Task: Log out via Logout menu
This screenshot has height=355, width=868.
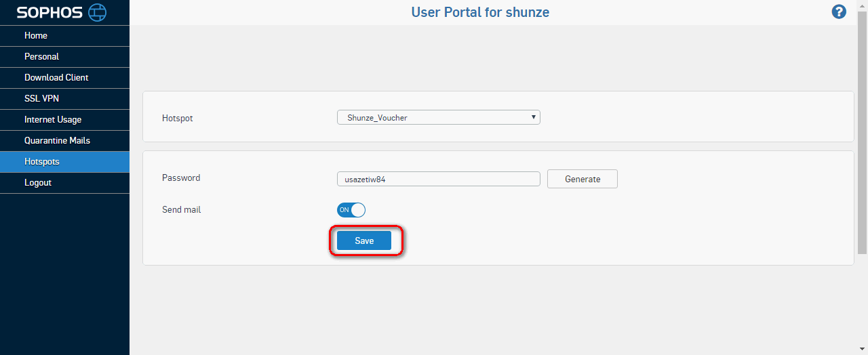Action: tap(64, 183)
